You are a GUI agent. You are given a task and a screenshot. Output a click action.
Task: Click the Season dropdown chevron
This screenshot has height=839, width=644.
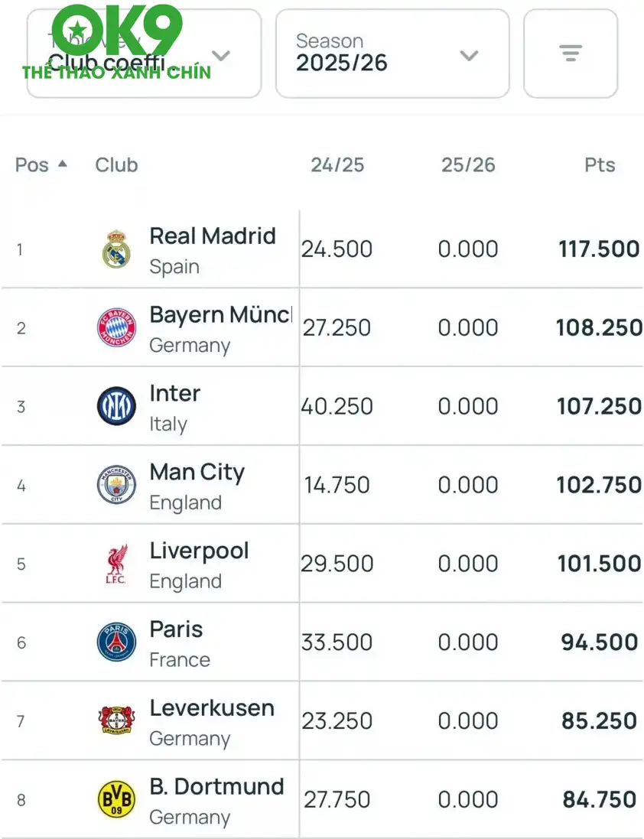[469, 56]
